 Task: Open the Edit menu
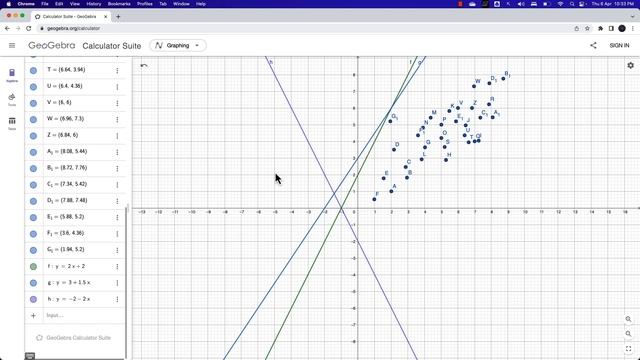tap(59, 4)
